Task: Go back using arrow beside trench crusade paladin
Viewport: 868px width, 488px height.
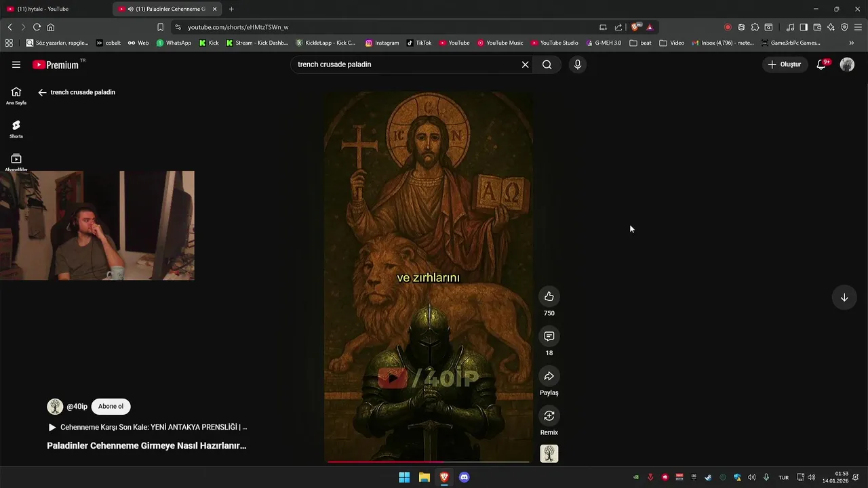Action: click(x=42, y=92)
